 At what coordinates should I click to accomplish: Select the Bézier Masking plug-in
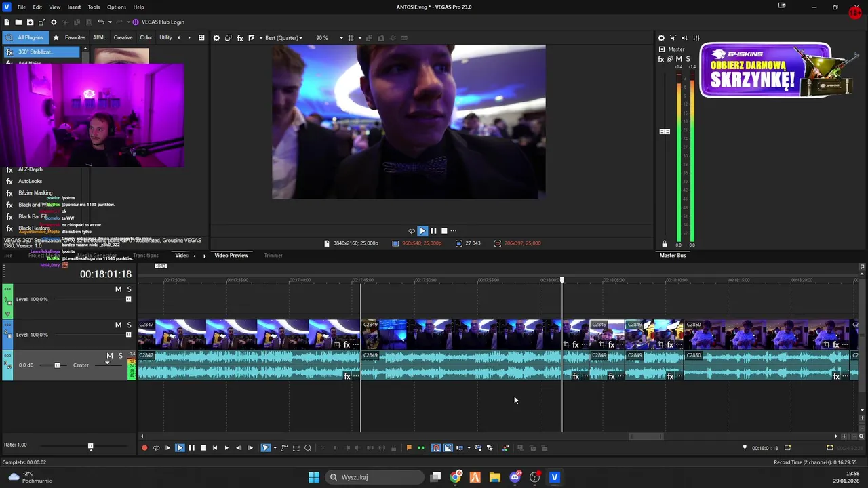tap(35, 193)
